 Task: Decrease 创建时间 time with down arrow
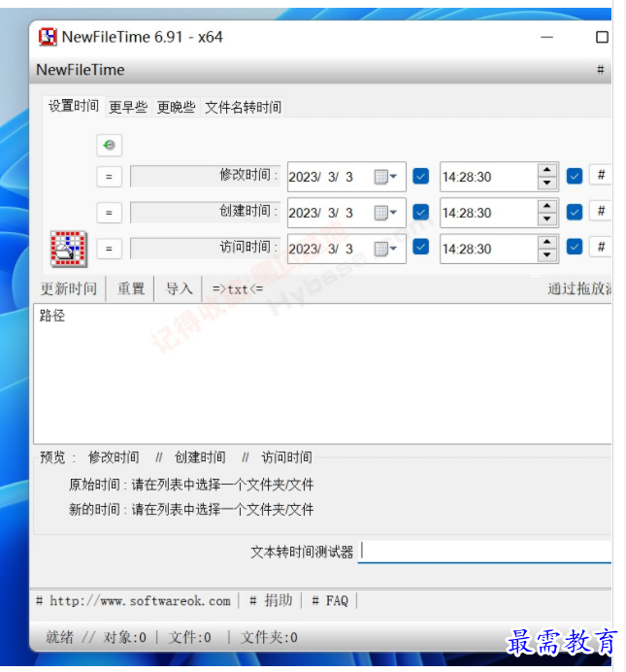point(546,219)
